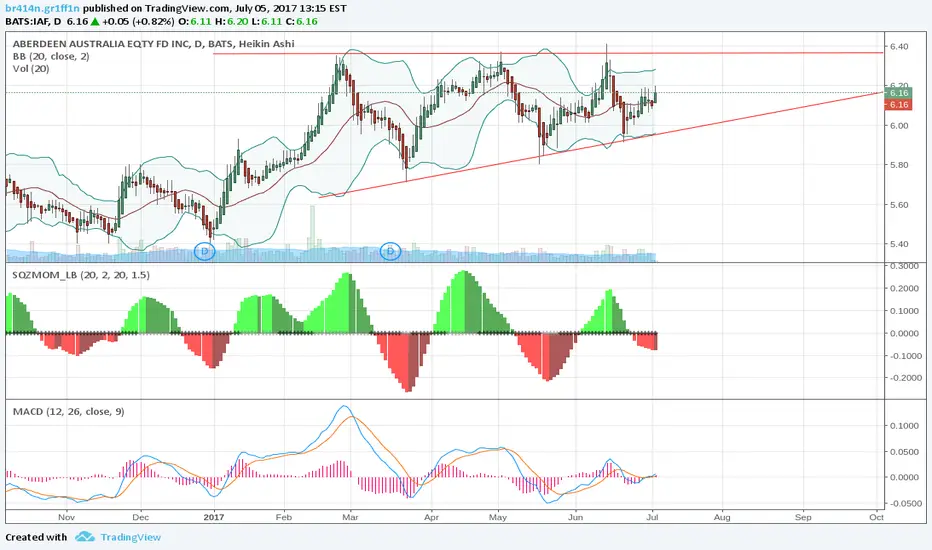Click the dividend marker near mid-March
The image size is (932, 550).
coord(391,252)
